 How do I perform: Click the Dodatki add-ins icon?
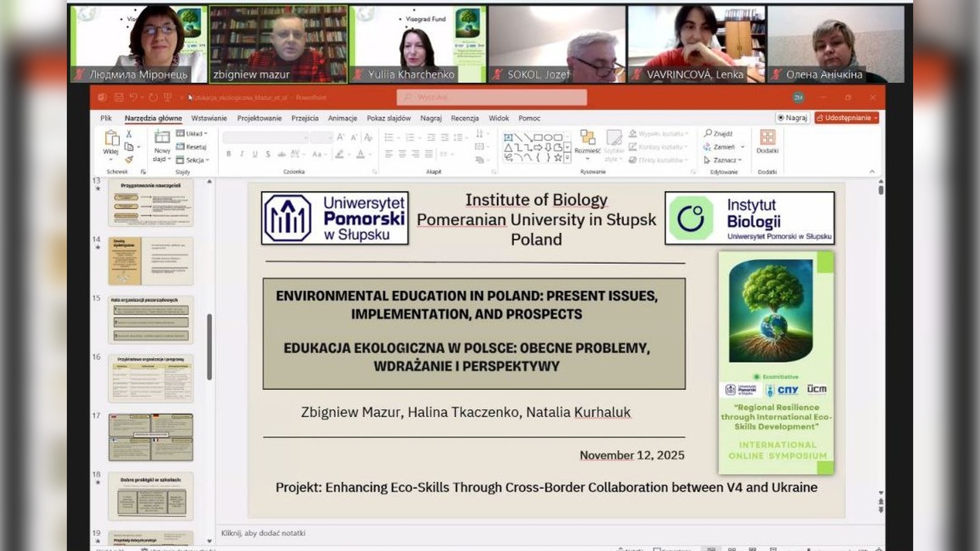click(767, 138)
